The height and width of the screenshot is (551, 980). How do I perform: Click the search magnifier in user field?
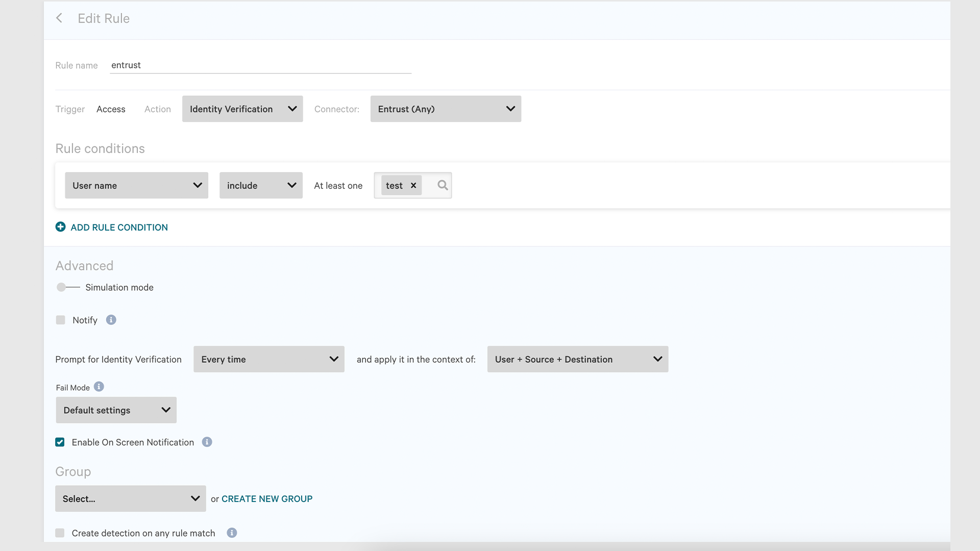point(443,186)
